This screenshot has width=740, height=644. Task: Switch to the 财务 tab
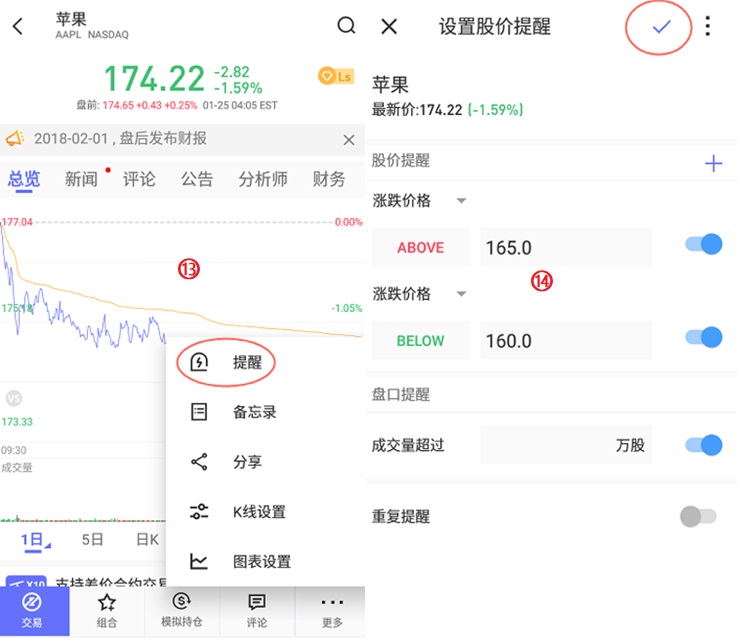click(329, 179)
